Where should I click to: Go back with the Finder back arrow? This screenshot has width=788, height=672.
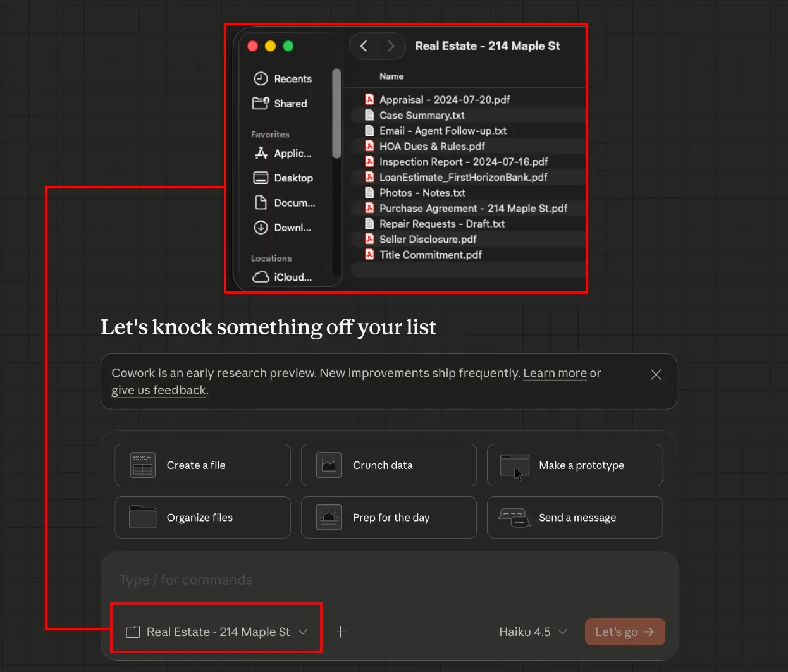point(364,46)
